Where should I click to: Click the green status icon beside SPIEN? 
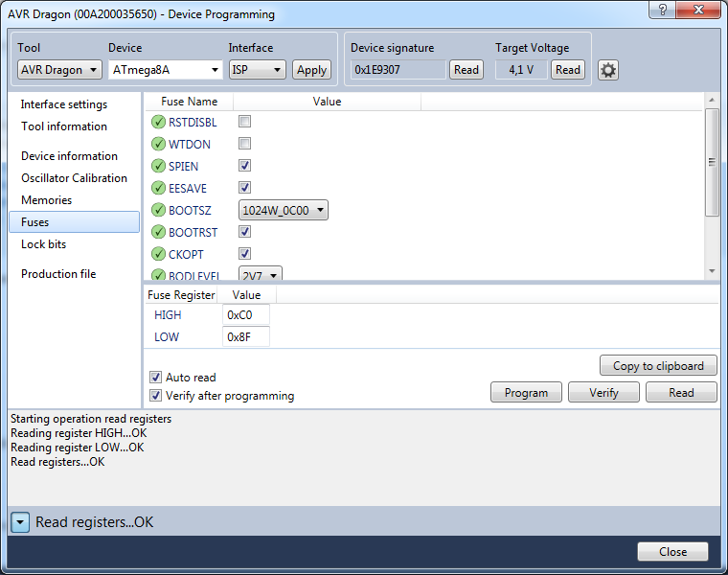pyautogui.click(x=158, y=166)
